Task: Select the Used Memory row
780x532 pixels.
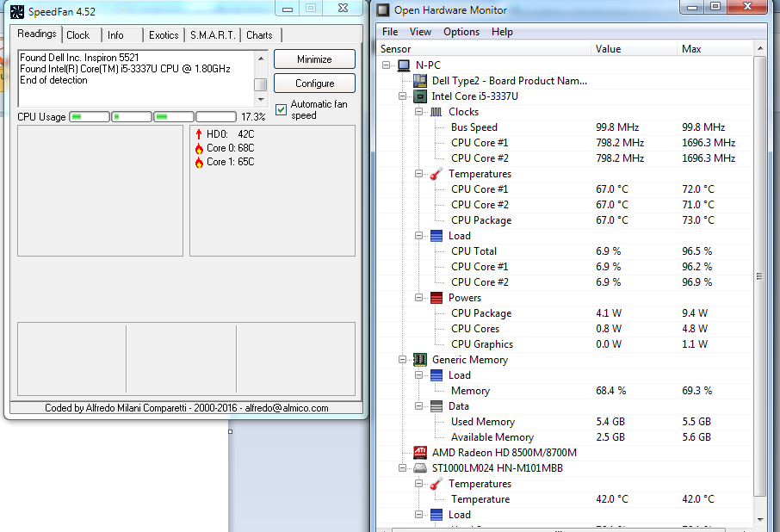Action: pos(565,422)
